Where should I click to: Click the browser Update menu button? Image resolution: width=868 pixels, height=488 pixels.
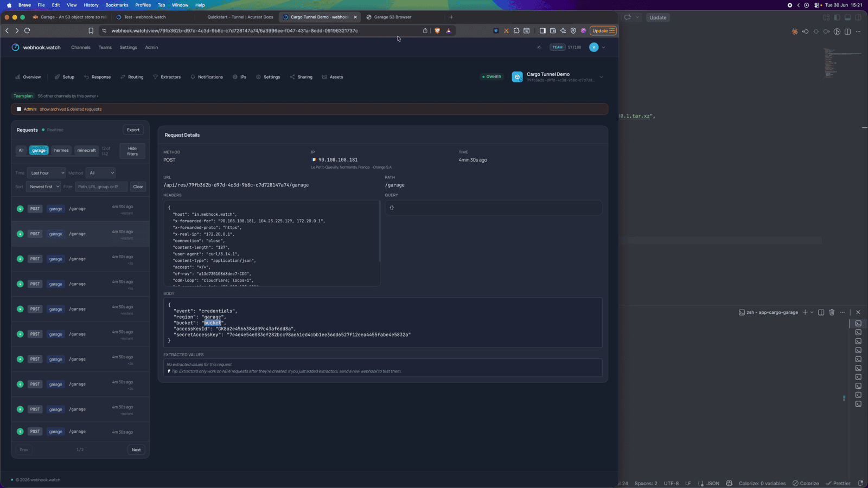pos(603,31)
